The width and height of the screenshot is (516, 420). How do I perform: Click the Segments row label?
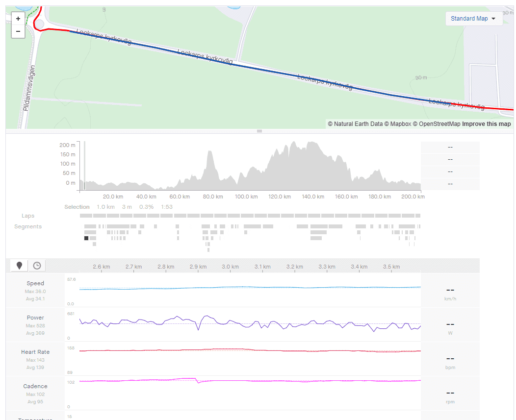point(28,226)
